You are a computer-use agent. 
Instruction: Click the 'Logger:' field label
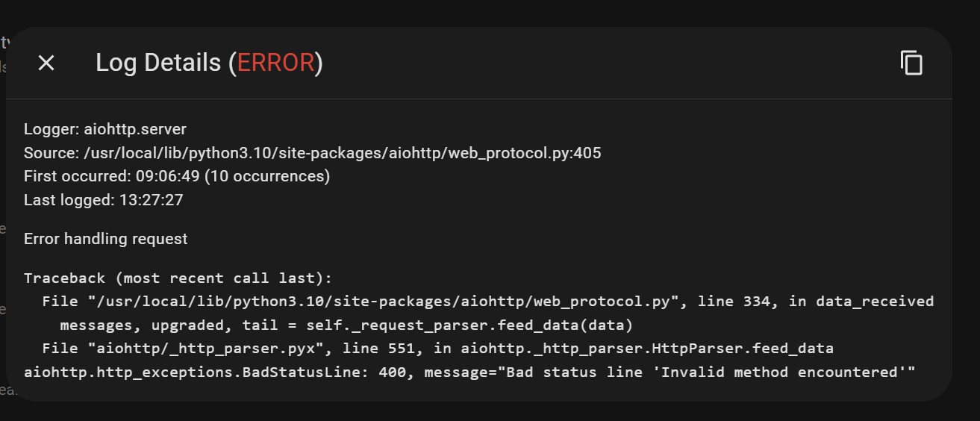[52, 129]
